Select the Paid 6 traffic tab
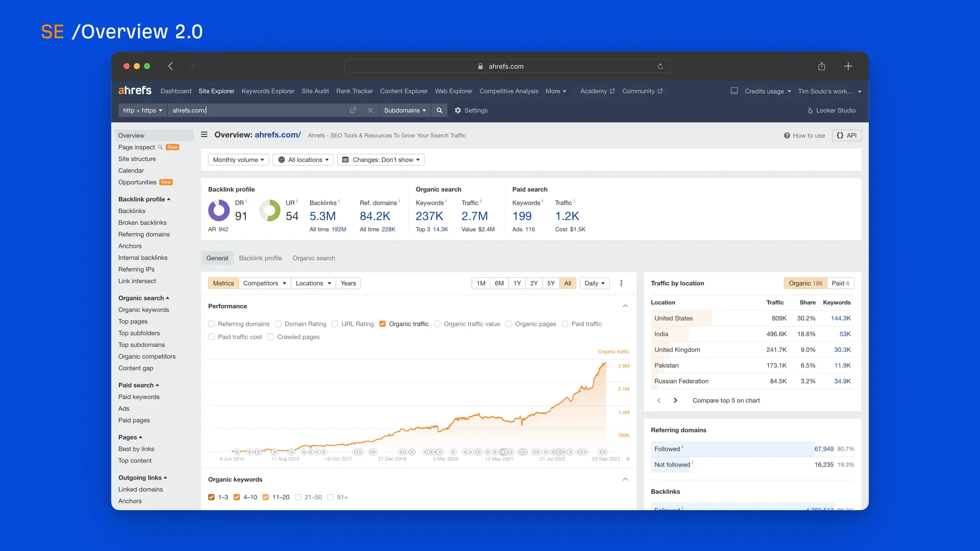Screen dimensions: 980x551 (840, 283)
